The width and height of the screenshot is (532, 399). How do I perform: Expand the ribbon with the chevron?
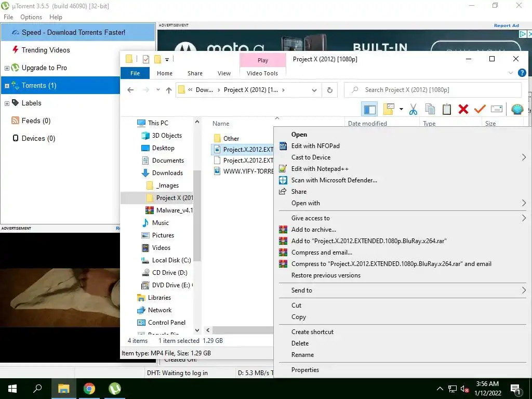(510, 73)
